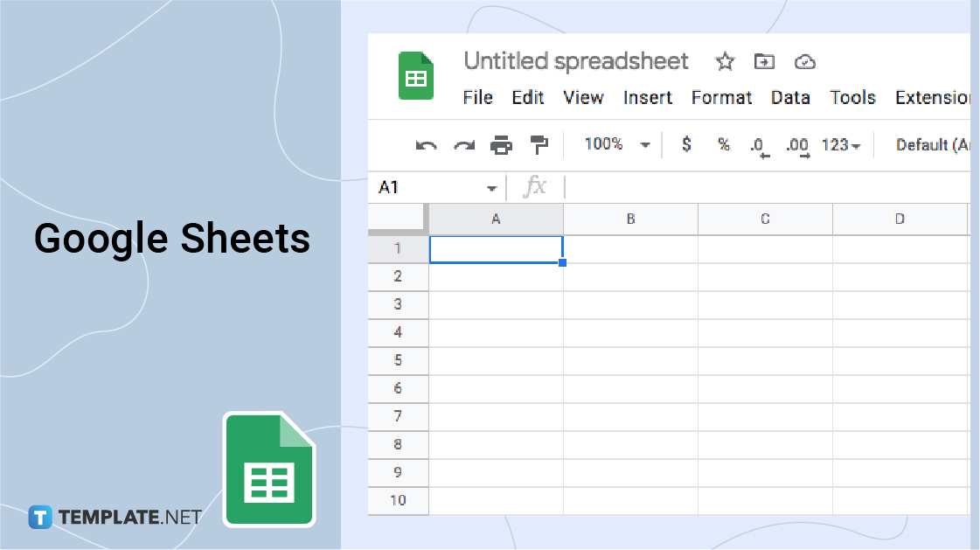
Task: Format as percent
Action: tap(724, 144)
